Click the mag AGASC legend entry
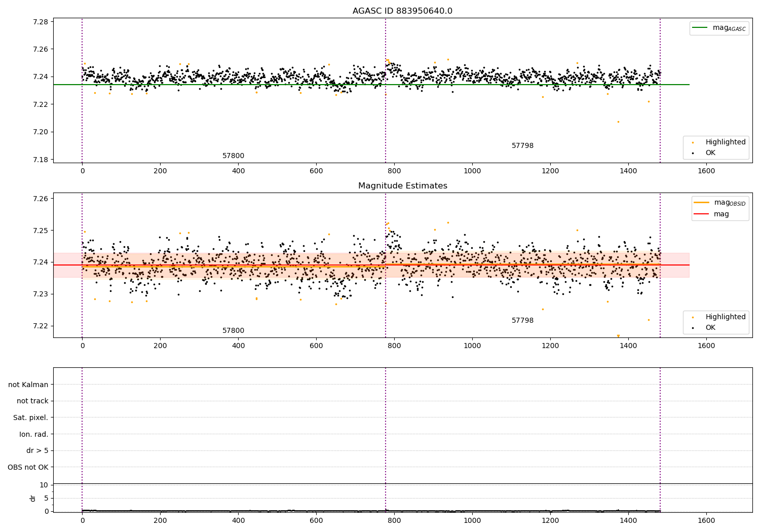 coord(719,28)
